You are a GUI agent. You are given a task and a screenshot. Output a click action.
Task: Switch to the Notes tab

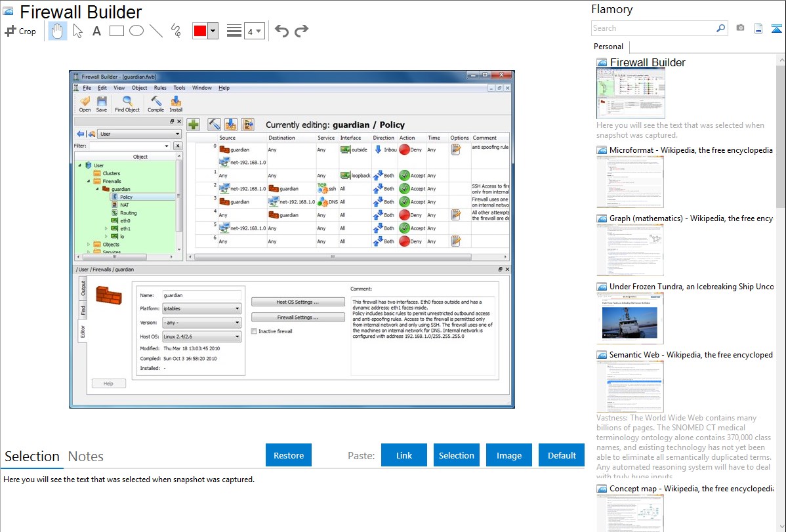click(86, 457)
